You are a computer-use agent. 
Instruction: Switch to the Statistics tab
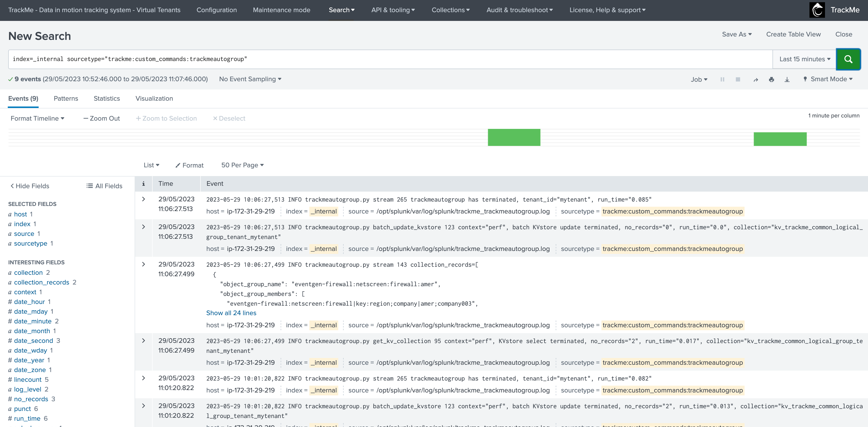[106, 98]
